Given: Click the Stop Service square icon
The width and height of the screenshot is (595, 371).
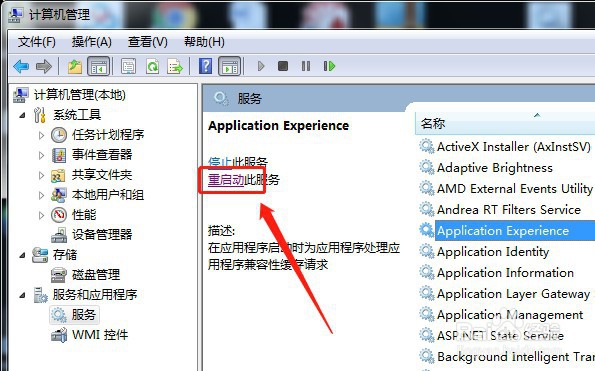Looking at the screenshot, I should tap(283, 66).
